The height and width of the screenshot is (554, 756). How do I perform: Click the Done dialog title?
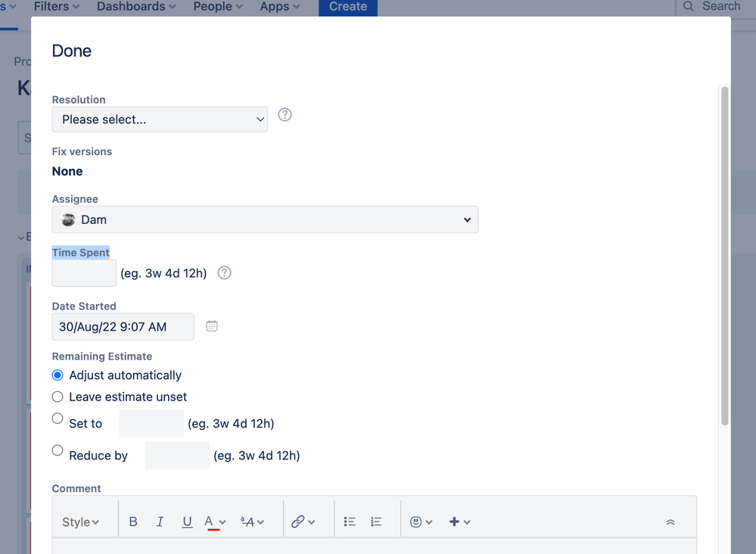point(71,51)
